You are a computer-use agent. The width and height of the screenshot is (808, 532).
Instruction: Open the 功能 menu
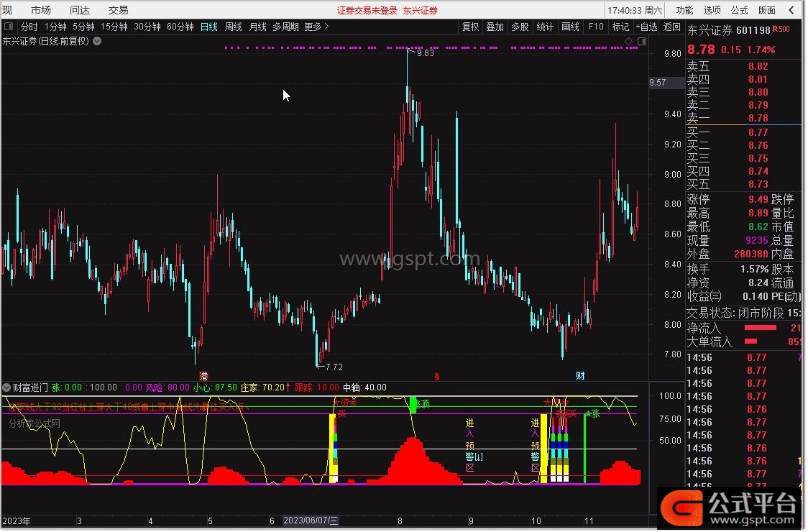[x=684, y=10]
